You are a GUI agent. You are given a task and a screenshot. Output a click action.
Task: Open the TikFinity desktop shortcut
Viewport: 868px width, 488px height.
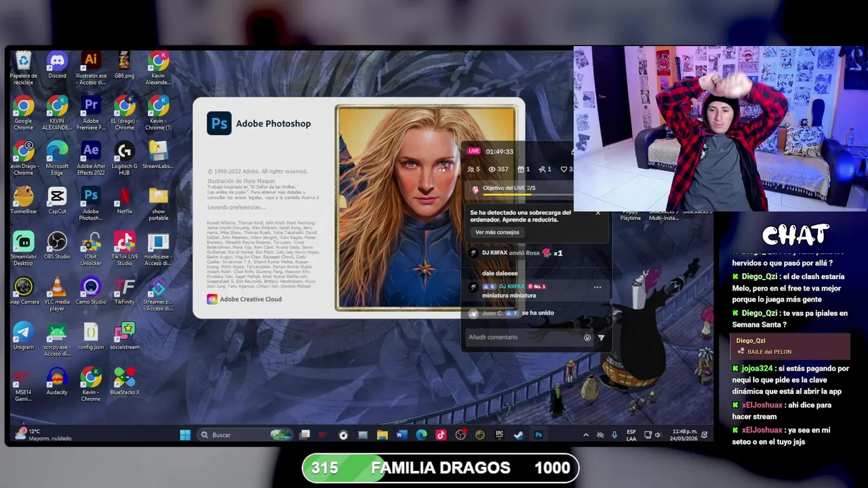(124, 291)
